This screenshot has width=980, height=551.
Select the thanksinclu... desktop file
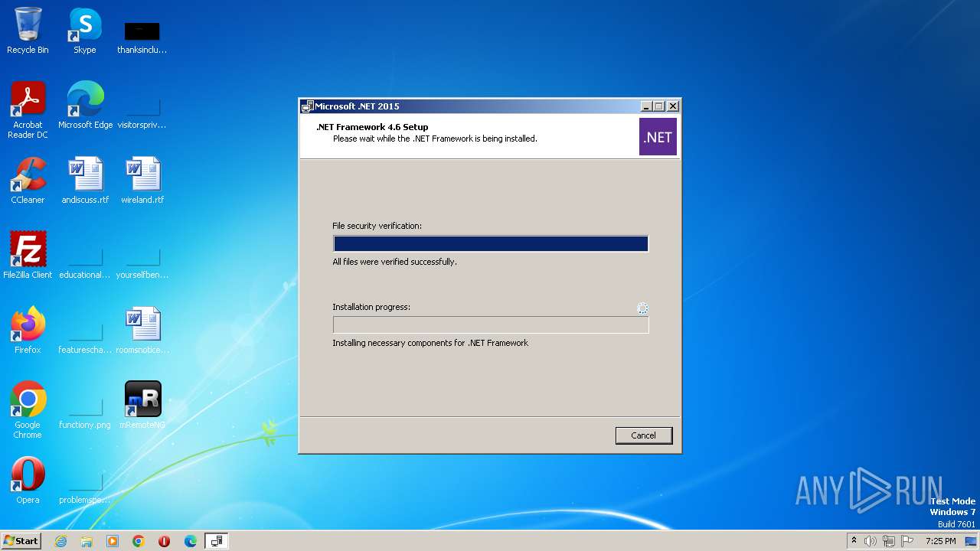142,36
